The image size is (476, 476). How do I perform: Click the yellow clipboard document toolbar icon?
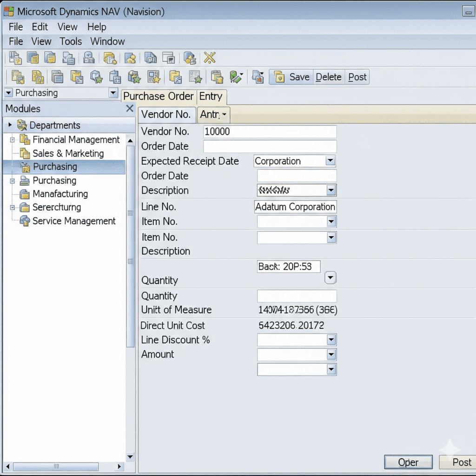coord(50,57)
